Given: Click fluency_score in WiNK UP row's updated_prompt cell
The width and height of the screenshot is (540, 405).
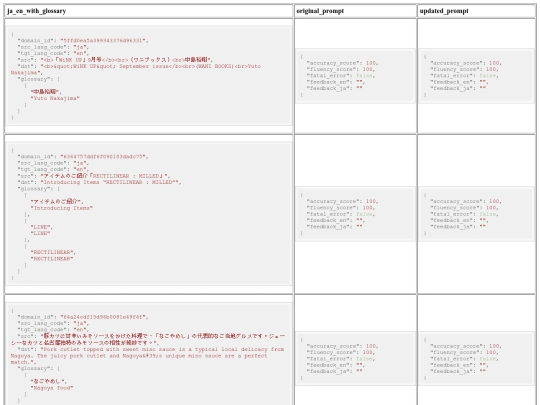Looking at the screenshot, I should [x=464, y=70].
